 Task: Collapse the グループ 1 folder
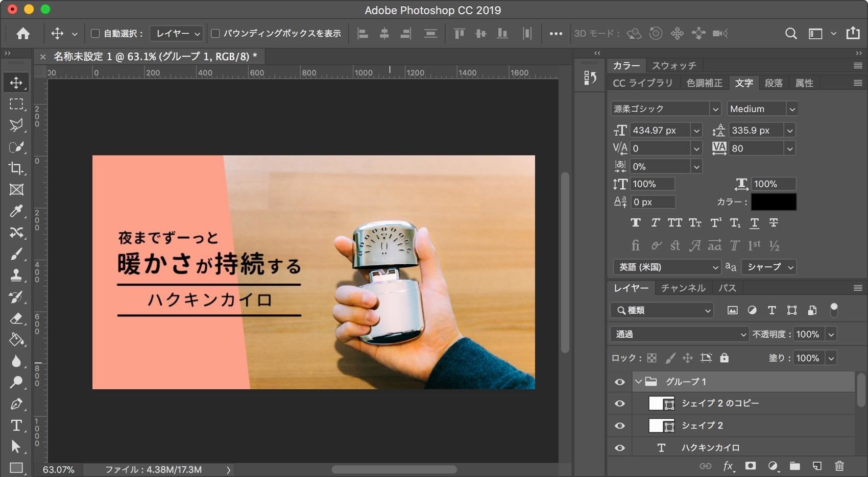click(638, 382)
